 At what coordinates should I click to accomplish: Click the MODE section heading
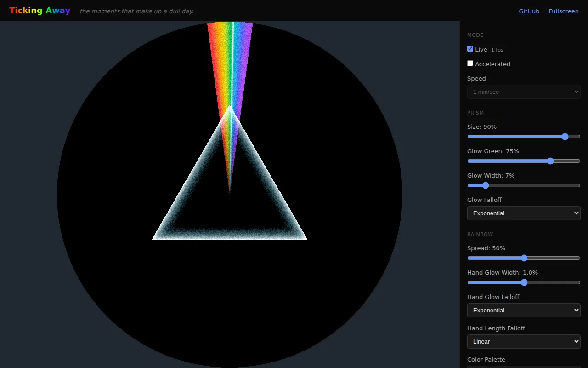[x=475, y=35]
